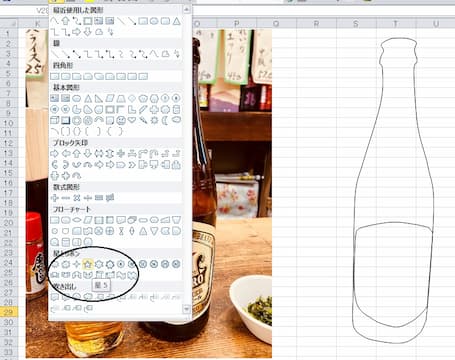Select the Rectangle in rectangles section
Viewport: 455px width, 360px height.
[55, 76]
